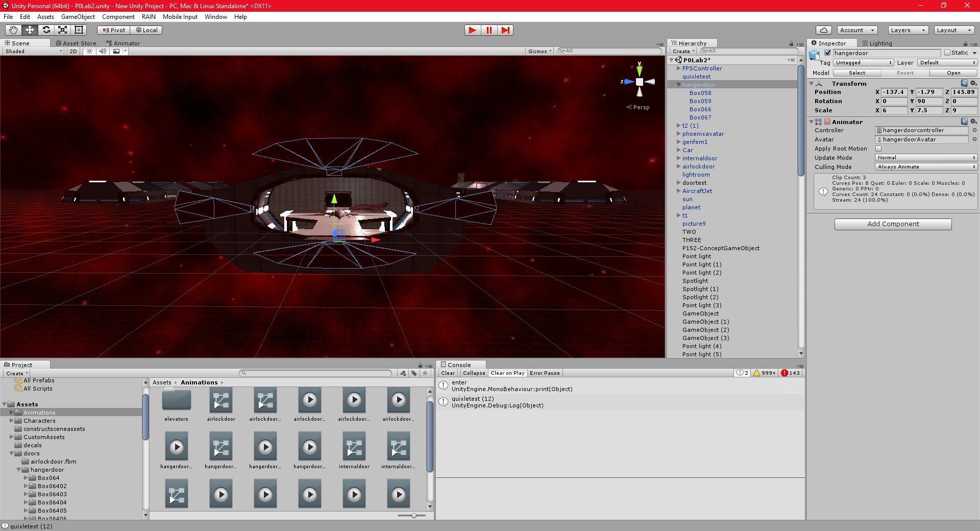The width and height of the screenshot is (980, 531).
Task: Open the Gizmos dropdown
Action: [x=540, y=51]
